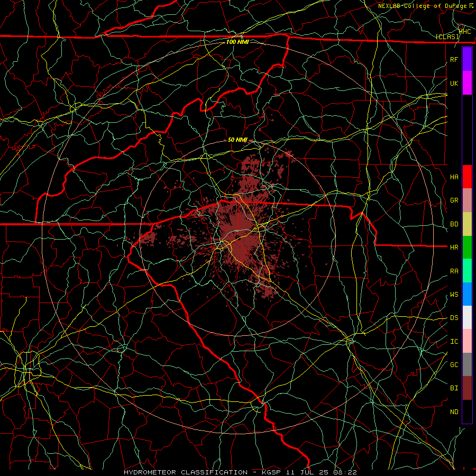The width and height of the screenshot is (476, 476).
Task: Click the [CLAS] label
Action: click(447, 37)
